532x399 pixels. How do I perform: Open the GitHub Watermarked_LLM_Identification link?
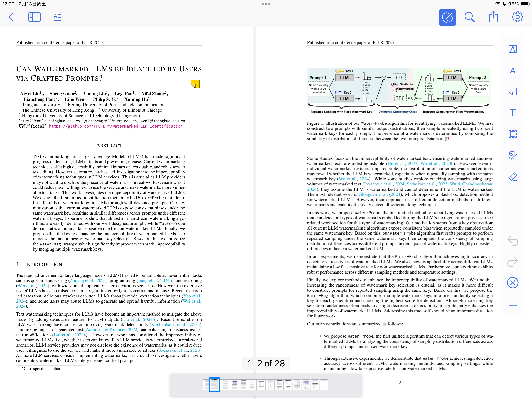tap(116, 126)
